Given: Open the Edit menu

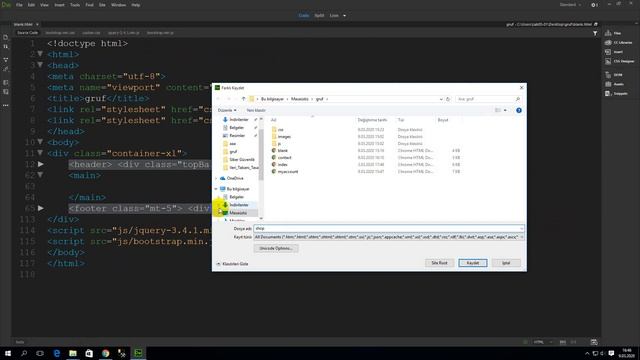Looking at the screenshot, I should tap(31, 5).
